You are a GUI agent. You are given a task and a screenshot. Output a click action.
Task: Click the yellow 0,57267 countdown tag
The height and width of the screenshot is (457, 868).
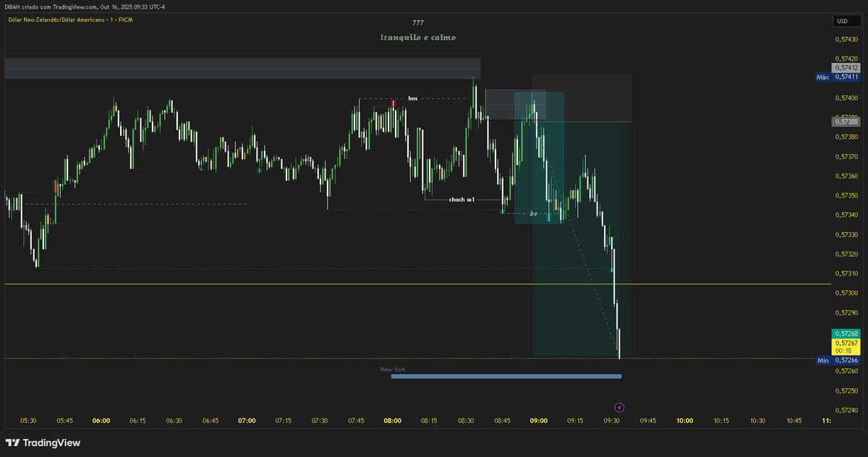click(x=846, y=346)
